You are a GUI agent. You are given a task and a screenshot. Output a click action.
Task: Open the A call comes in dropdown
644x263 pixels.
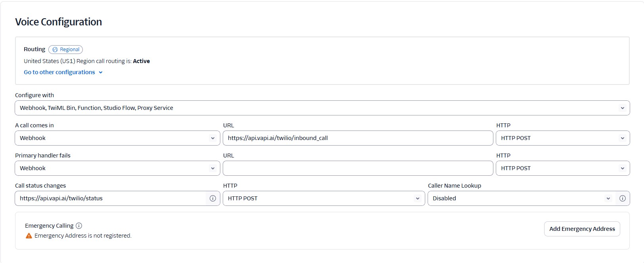(x=117, y=138)
